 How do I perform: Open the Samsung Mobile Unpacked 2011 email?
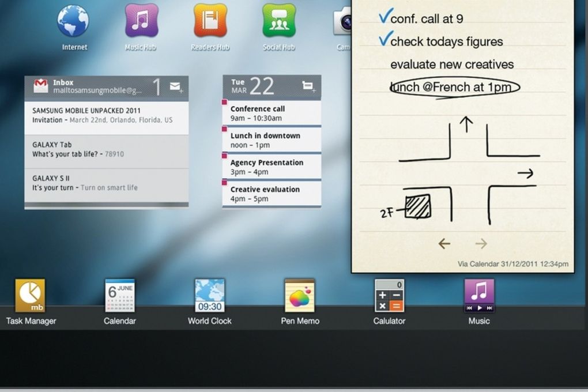point(107,118)
